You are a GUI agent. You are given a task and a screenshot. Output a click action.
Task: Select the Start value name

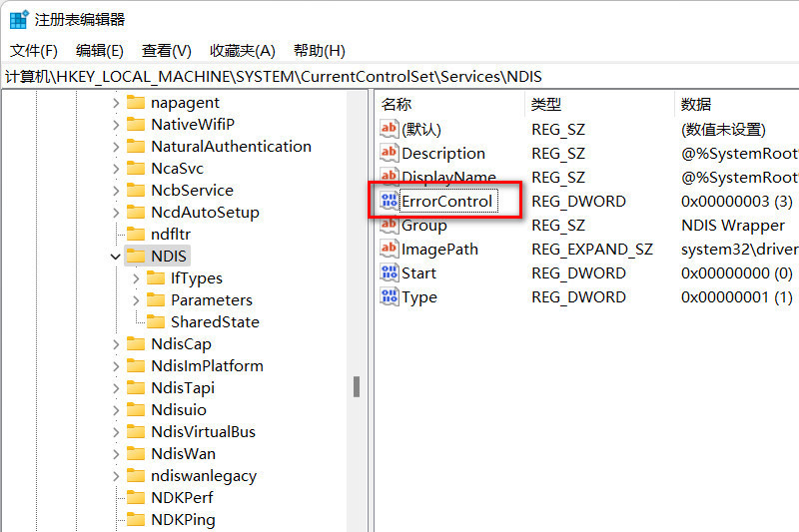(418, 272)
